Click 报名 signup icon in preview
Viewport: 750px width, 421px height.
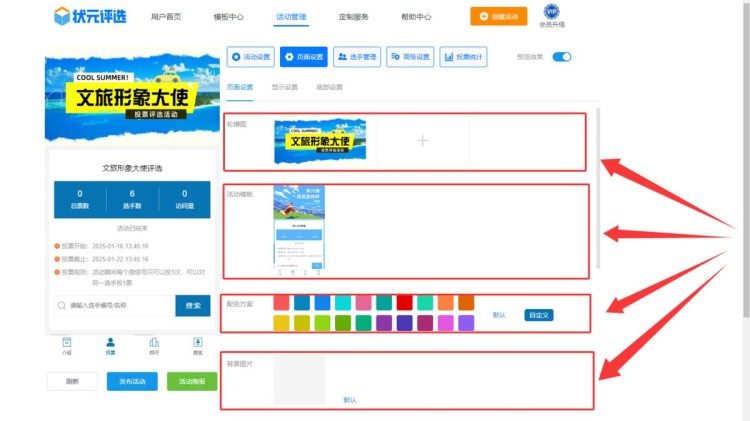(197, 343)
